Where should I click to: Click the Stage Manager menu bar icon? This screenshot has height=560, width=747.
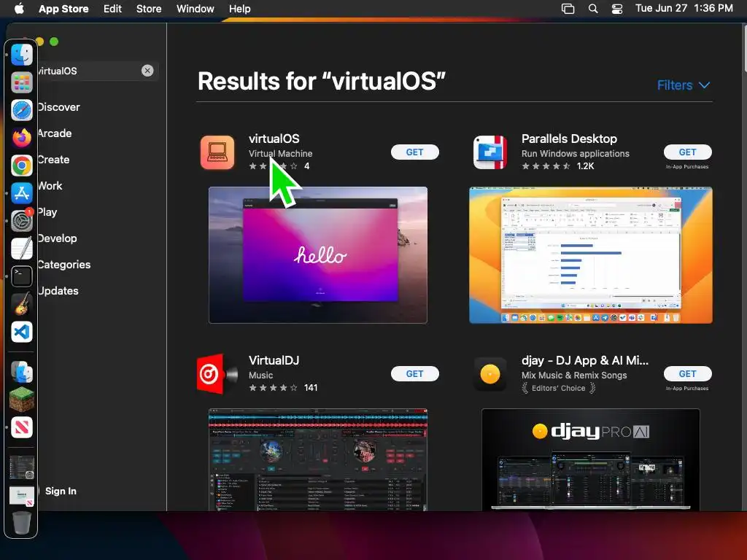click(x=568, y=9)
